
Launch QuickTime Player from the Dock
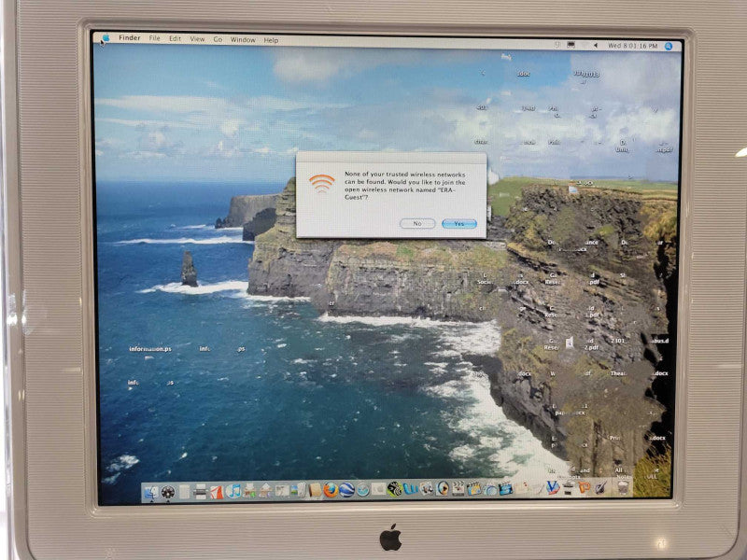coord(443,488)
